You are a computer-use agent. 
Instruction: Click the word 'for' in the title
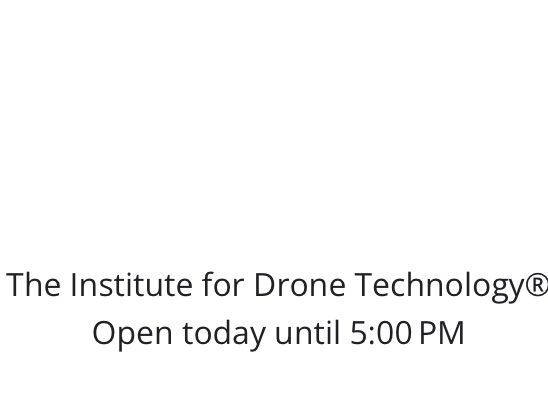point(223,284)
